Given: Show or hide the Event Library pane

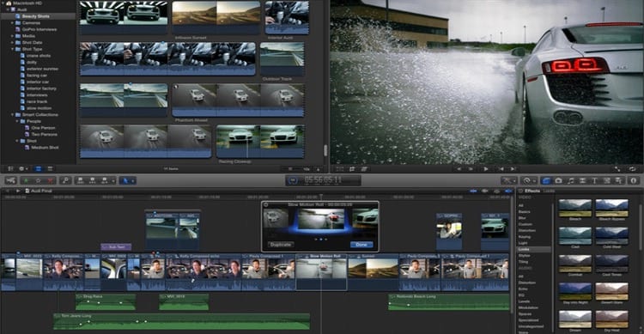Looking at the screenshot, I should [10, 169].
